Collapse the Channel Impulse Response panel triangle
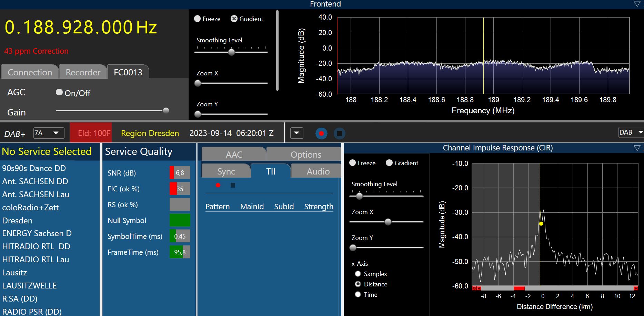Image resolution: width=644 pixels, height=316 pixels. (637, 148)
